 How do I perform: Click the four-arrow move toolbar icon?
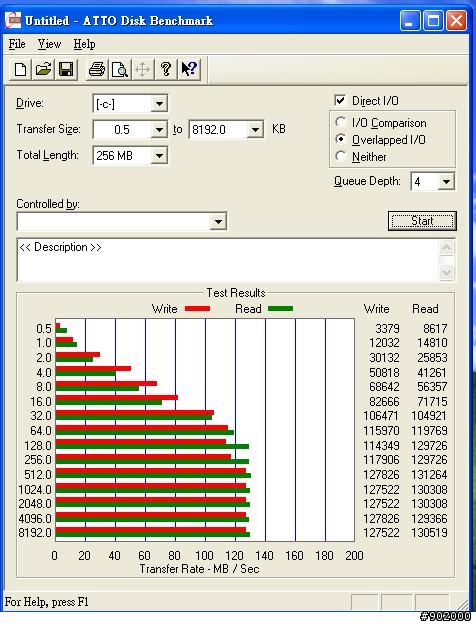click(142, 70)
